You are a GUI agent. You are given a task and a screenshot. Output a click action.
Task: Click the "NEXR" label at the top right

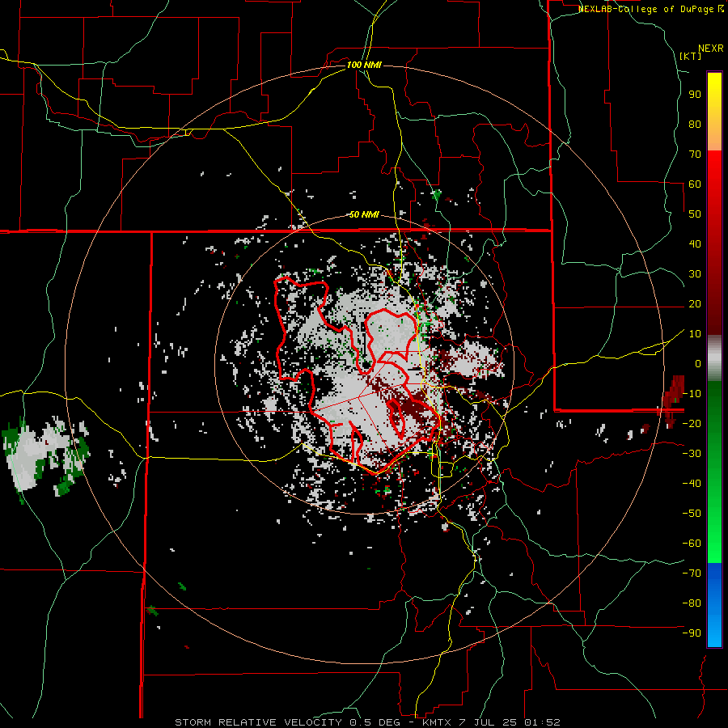coord(710,49)
